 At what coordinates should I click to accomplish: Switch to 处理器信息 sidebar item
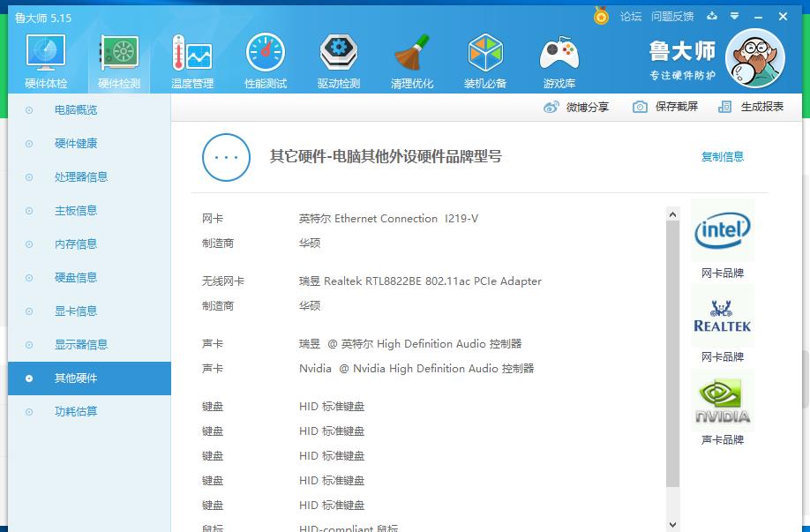pos(80,177)
